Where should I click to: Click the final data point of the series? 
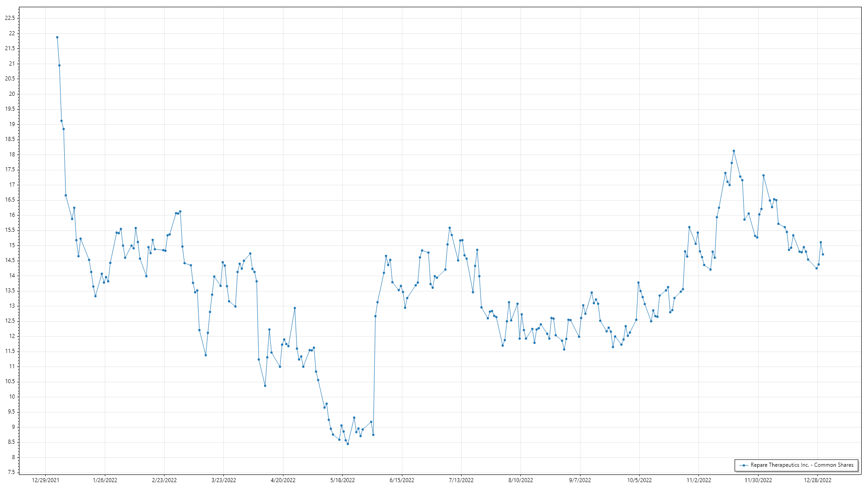(823, 254)
